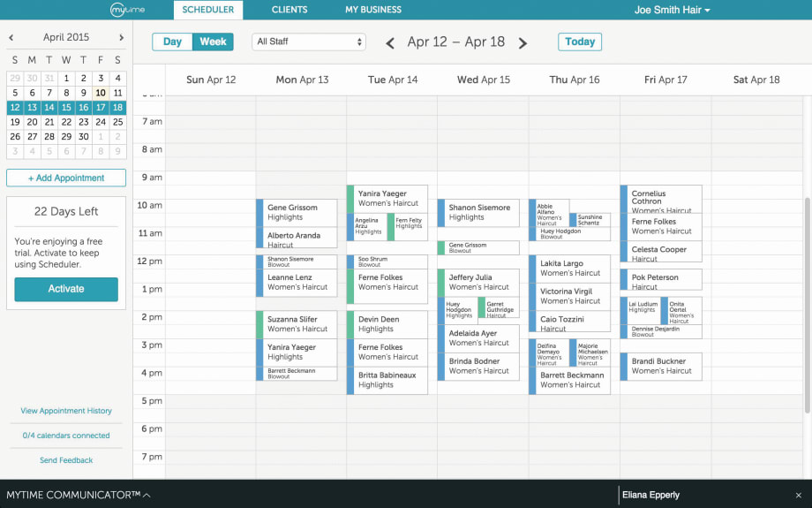Open Barrett Beckmann Blowout appointment on Monday

pos(297,374)
